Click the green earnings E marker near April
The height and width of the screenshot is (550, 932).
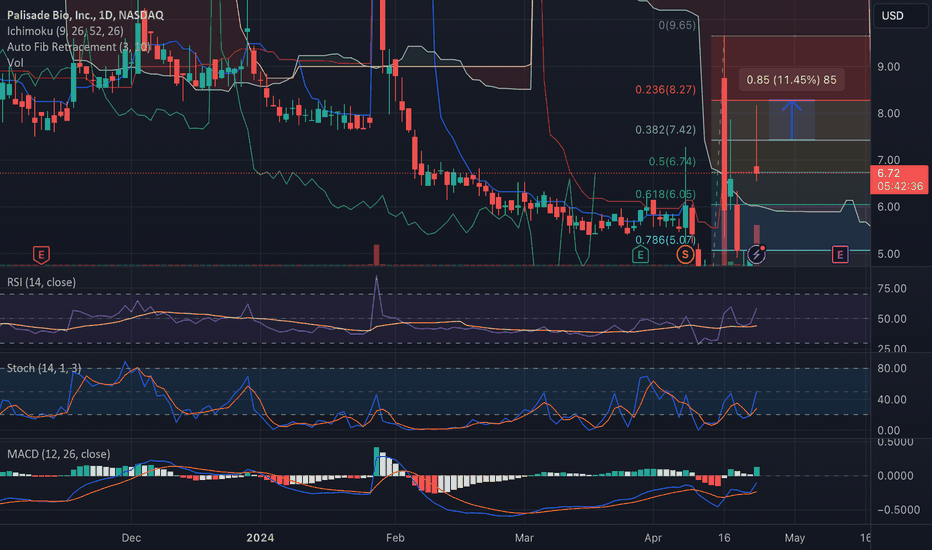[640, 255]
